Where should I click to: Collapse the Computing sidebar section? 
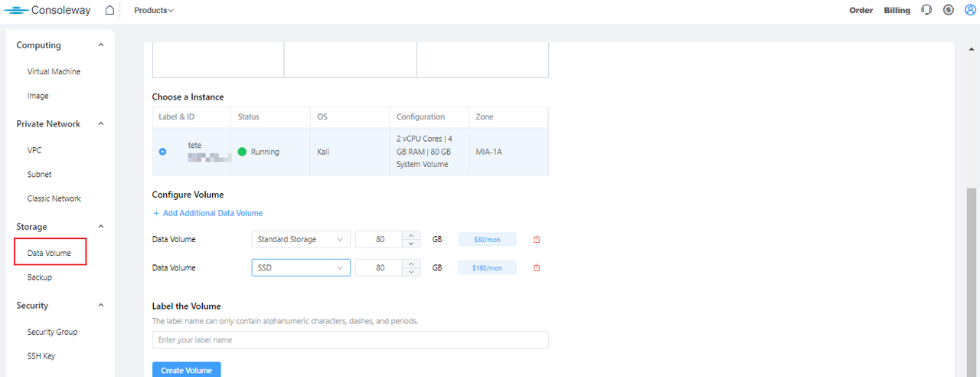point(101,45)
